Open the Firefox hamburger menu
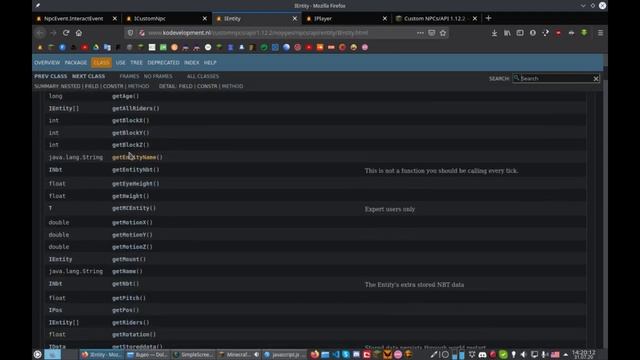Viewport: 640px width, 360px height. (x=600, y=33)
